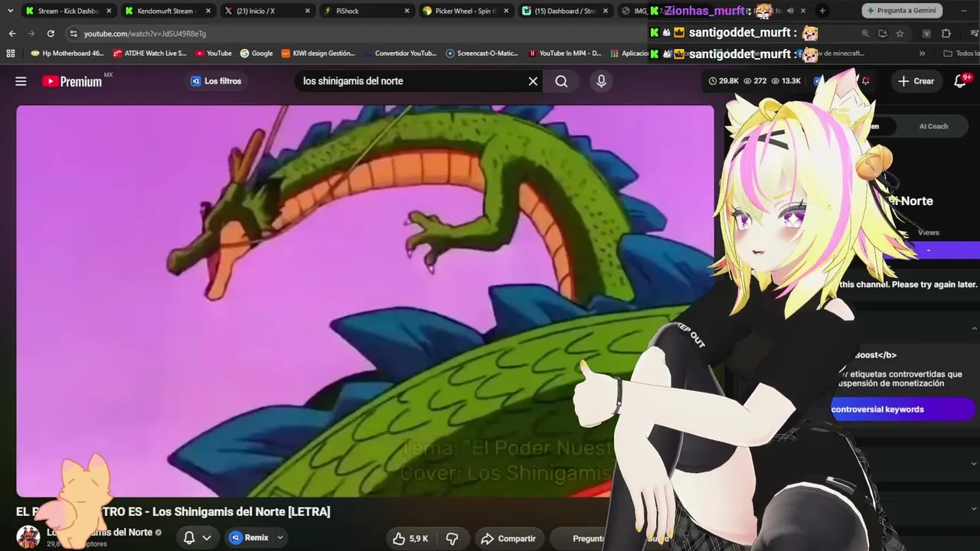Viewport: 980px width, 551px height.
Task: Open the tab search dropdown arrow
Action: (10, 11)
